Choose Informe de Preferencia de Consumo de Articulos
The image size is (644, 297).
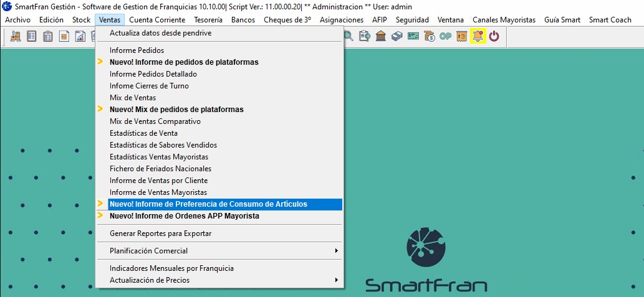219,204
